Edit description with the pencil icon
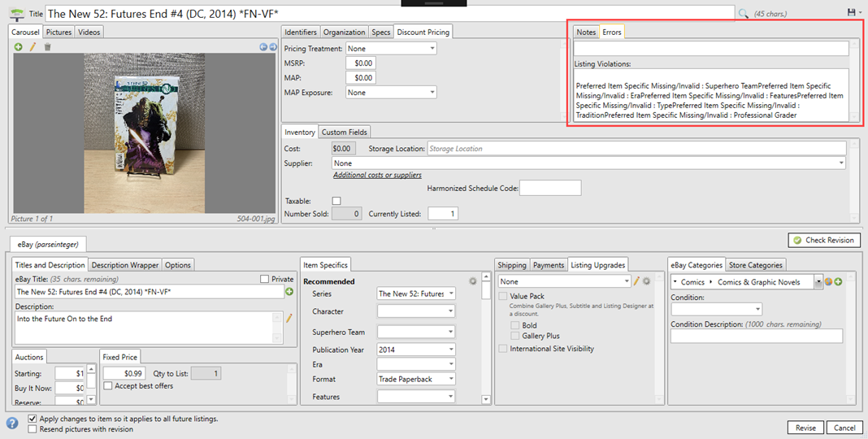 [x=289, y=319]
